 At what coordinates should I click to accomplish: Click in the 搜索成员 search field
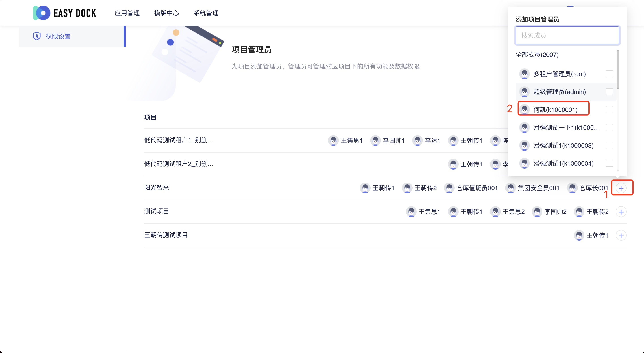(567, 36)
